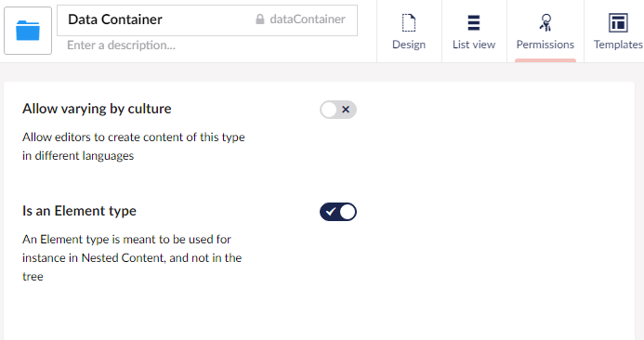
Task: Click the Allow varying by culture heading
Action: tap(97, 109)
